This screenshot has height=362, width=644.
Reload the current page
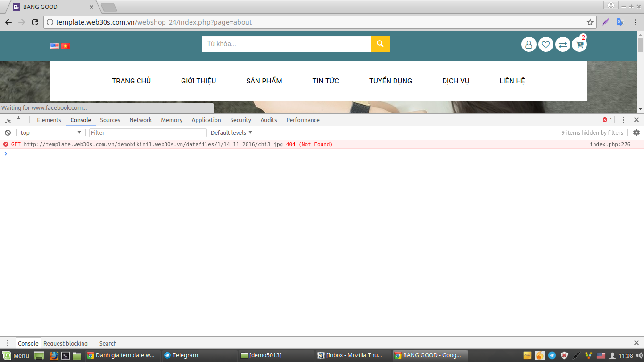35,22
